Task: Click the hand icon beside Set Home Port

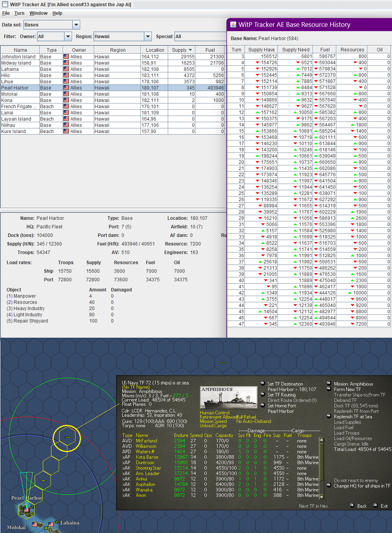Action: pos(263,405)
